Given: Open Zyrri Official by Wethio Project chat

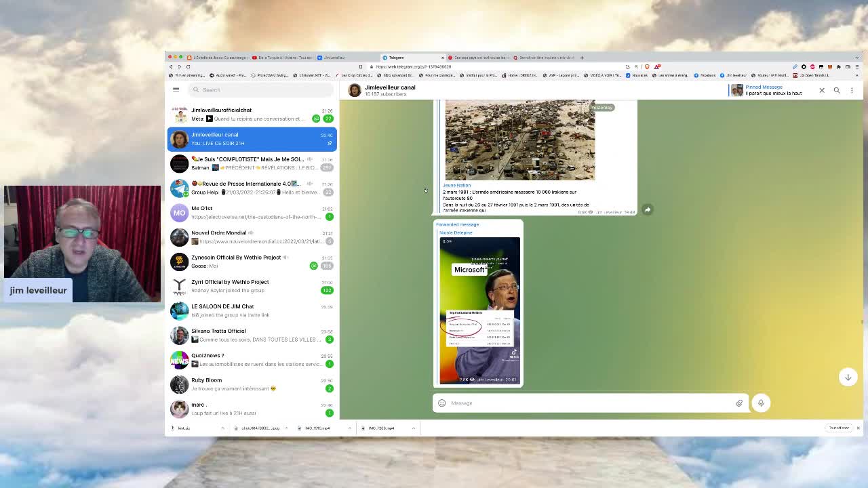Looking at the screenshot, I should point(252,286).
